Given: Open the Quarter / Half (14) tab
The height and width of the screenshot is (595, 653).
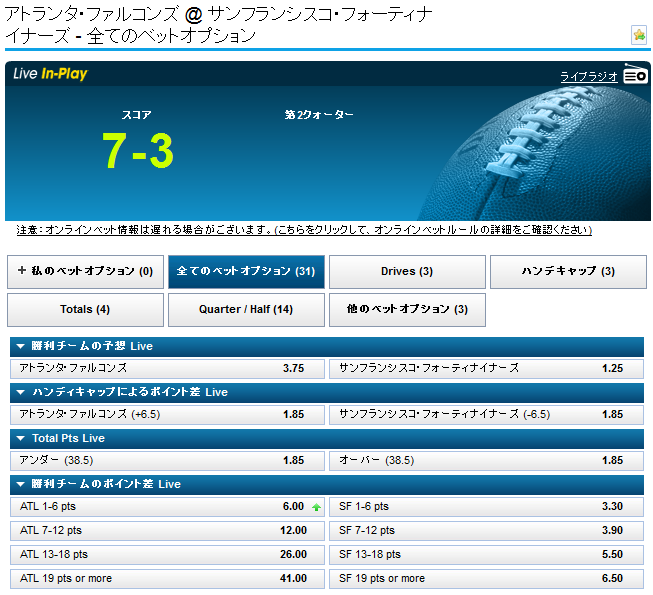Looking at the screenshot, I should [x=246, y=310].
